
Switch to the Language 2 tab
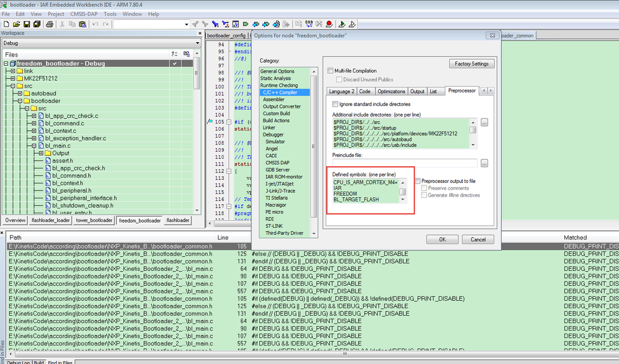coord(342,91)
